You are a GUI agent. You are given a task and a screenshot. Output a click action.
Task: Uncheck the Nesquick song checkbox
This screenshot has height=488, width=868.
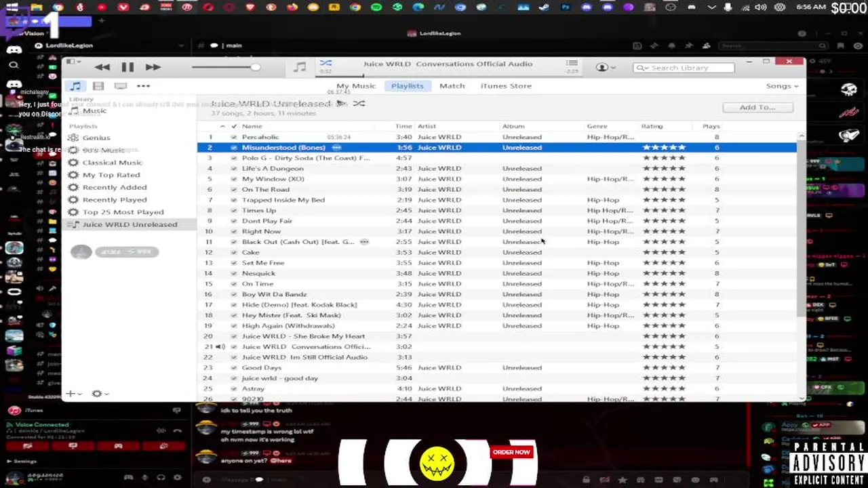(234, 274)
